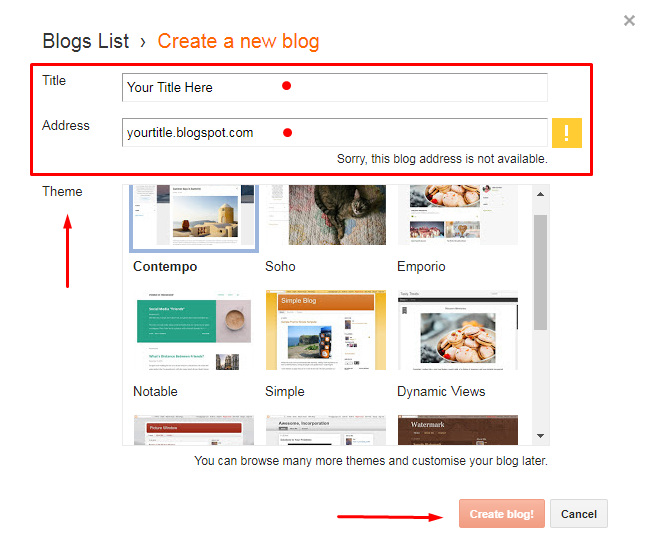Pick the Notable theme thumbnail
The image size is (648, 556).
click(194, 330)
